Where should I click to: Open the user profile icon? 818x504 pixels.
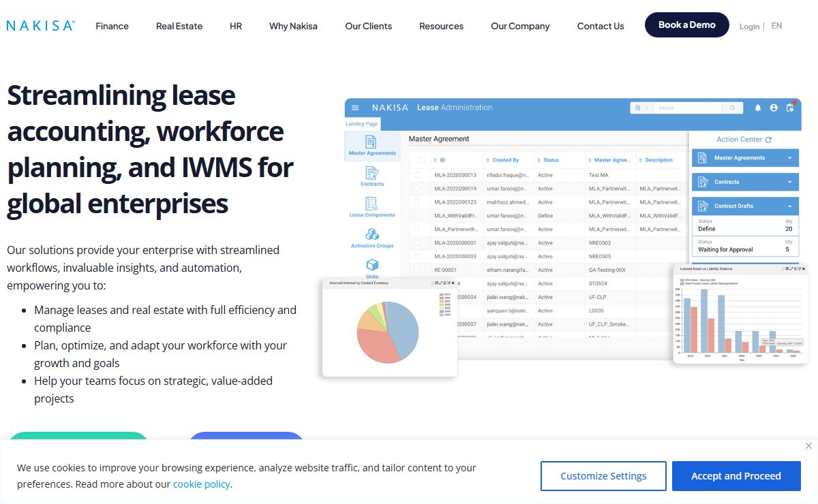pos(774,108)
